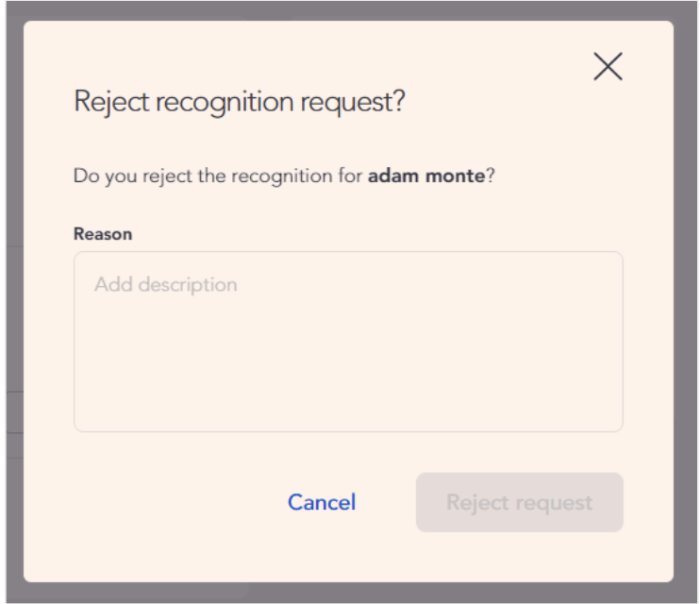The width and height of the screenshot is (700, 604).
Task: Click the Reason field label
Action: 103,233
